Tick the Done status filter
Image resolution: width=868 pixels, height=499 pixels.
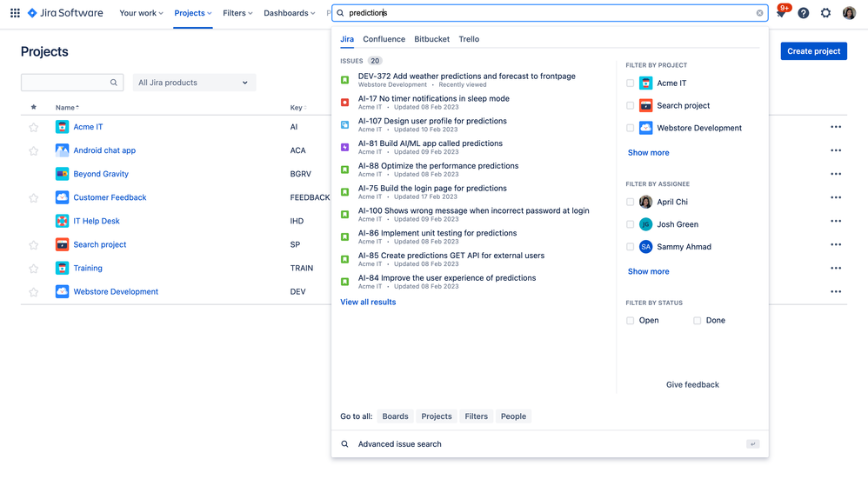click(697, 321)
